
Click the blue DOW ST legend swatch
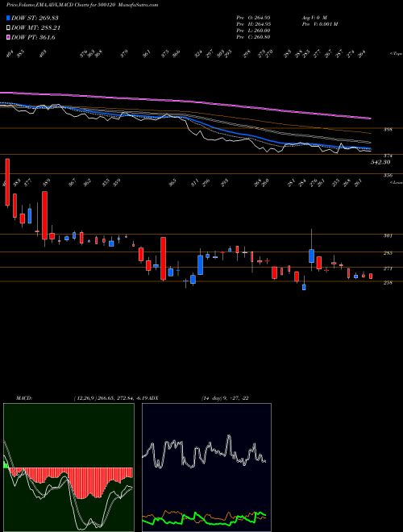(8, 18)
